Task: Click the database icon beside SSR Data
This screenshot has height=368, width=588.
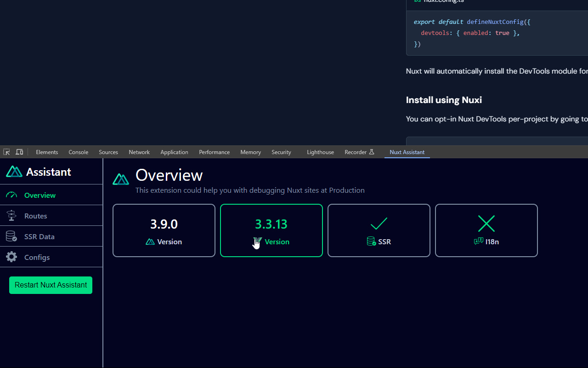Action: click(11, 236)
